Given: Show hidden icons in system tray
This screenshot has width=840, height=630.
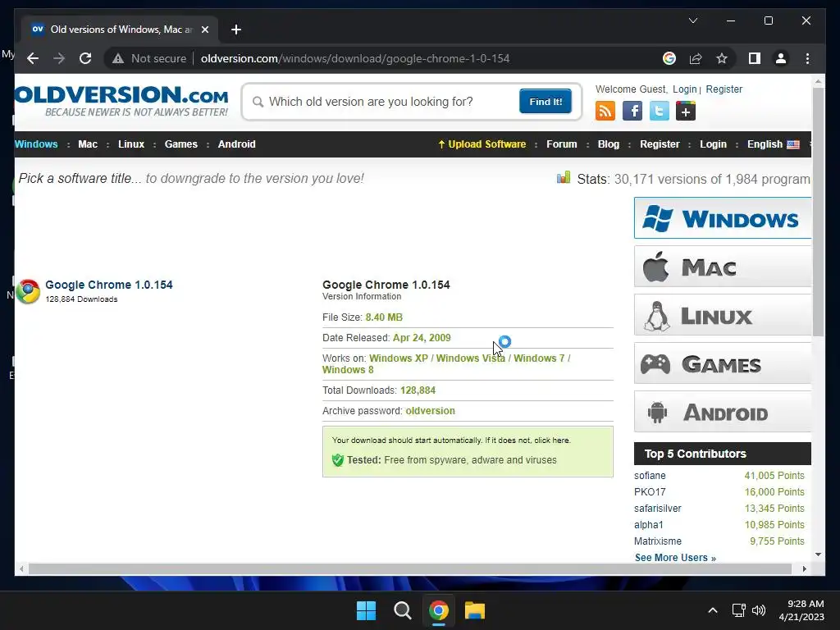Looking at the screenshot, I should [x=713, y=610].
